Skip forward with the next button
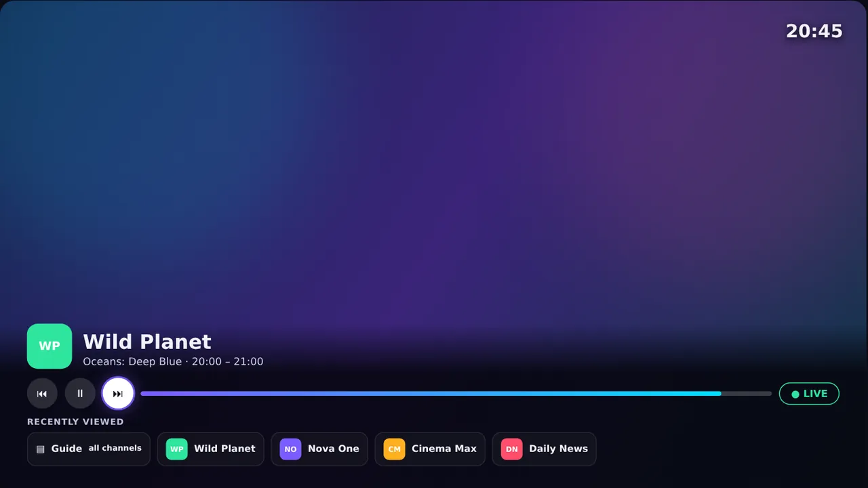868x488 pixels. pos(118,394)
